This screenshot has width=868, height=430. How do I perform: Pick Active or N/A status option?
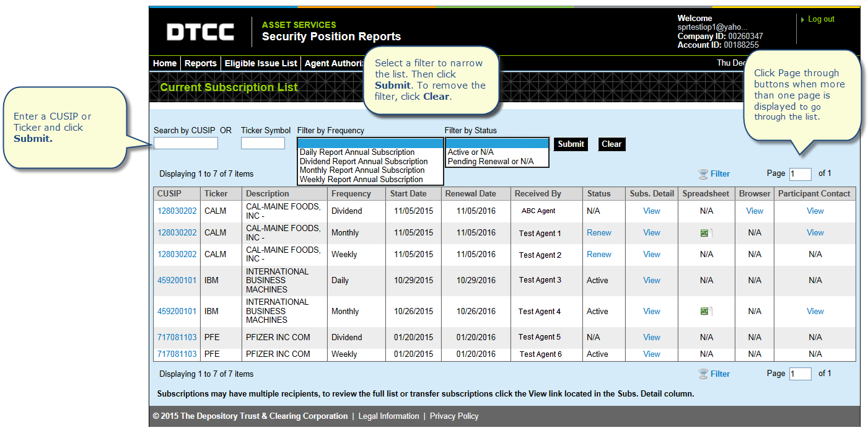click(x=470, y=152)
